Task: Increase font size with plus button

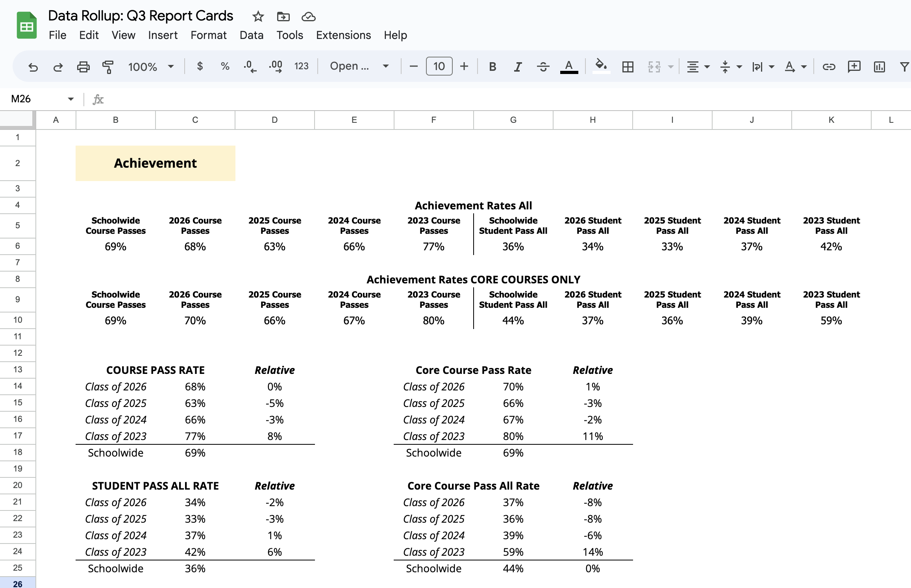Action: 464,66
